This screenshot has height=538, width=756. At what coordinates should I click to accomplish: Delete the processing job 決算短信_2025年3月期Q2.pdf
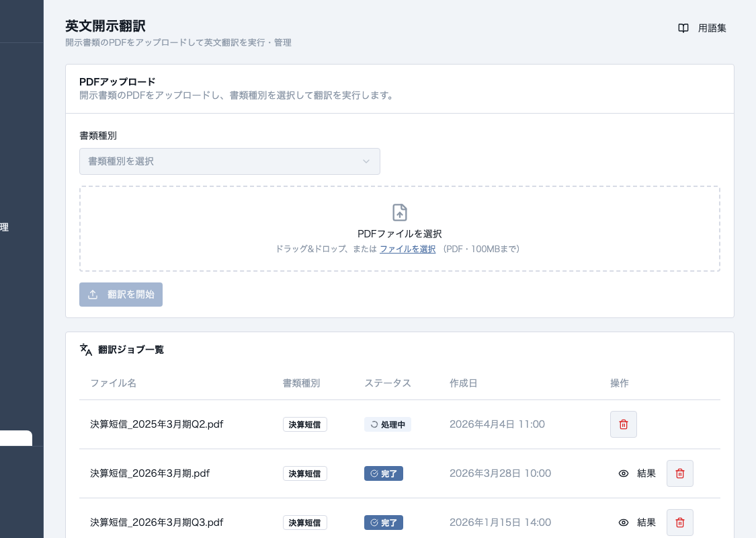tap(624, 424)
